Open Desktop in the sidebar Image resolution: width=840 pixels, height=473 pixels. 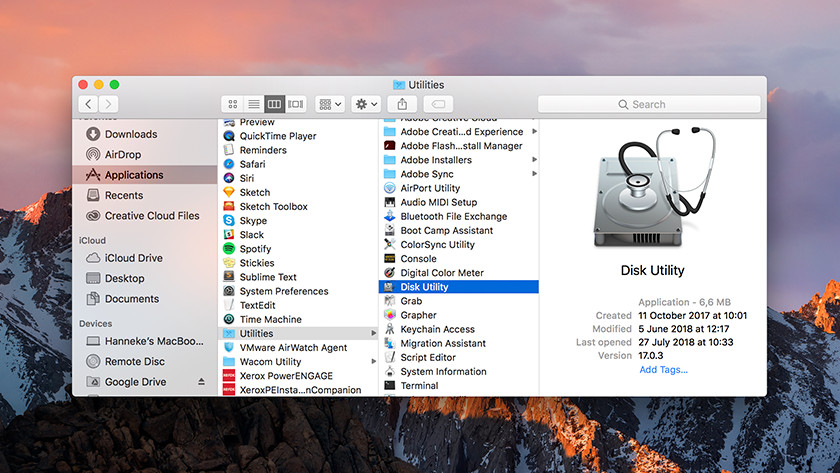pyautogui.click(x=145, y=278)
